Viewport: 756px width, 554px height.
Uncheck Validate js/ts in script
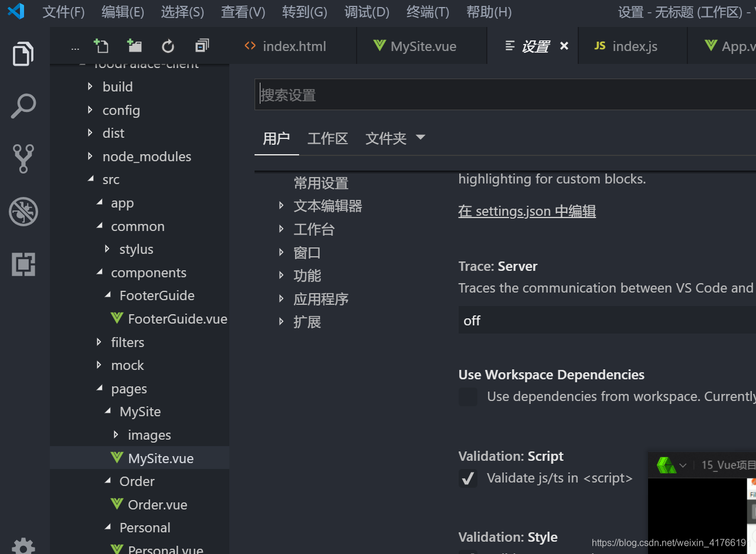coord(468,478)
